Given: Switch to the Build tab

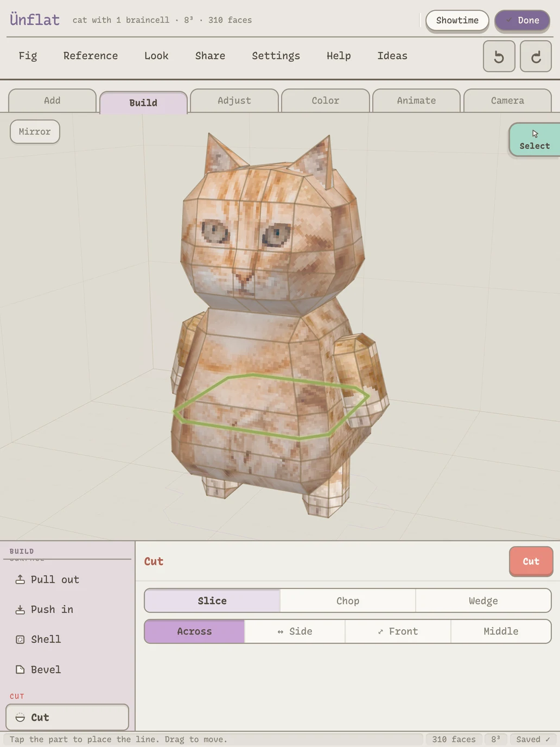Looking at the screenshot, I should coord(143,103).
